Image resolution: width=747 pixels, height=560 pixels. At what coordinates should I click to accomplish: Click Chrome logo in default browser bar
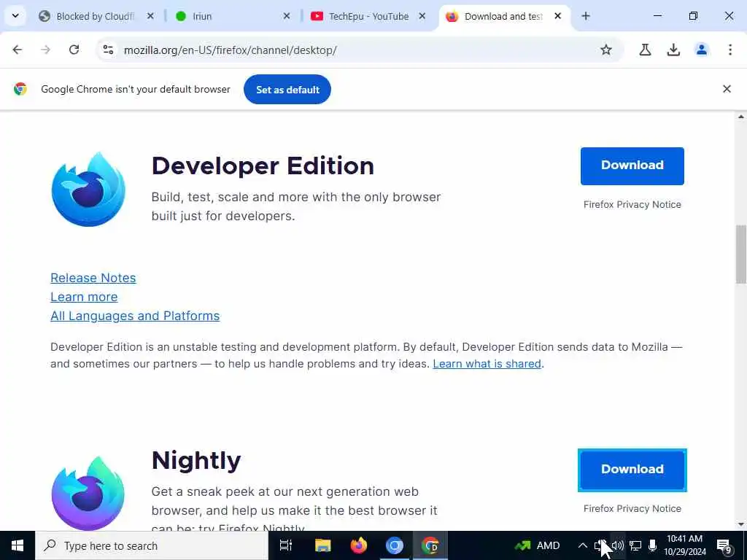(x=20, y=89)
